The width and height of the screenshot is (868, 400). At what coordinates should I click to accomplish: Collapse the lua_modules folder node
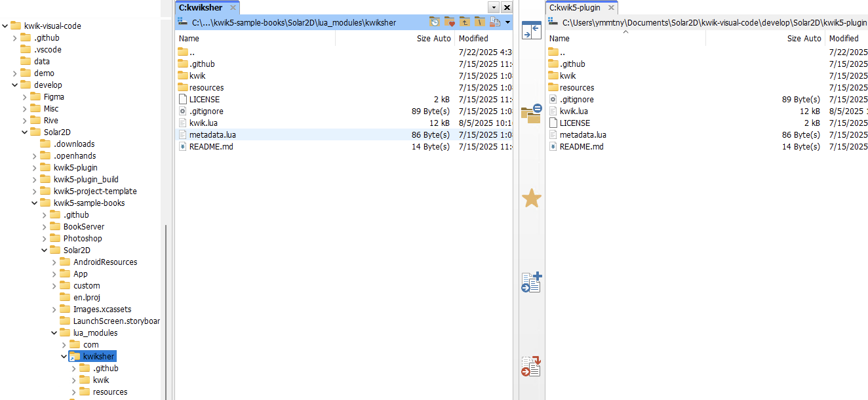point(54,332)
